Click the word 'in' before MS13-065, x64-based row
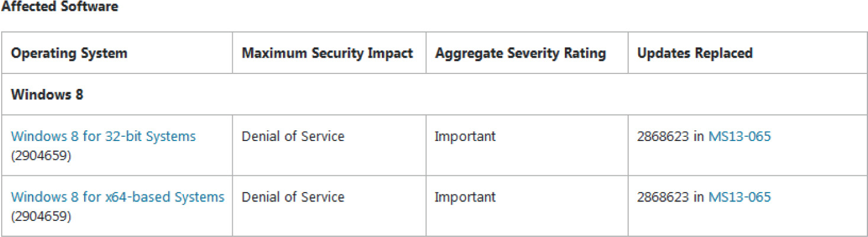 point(699,197)
